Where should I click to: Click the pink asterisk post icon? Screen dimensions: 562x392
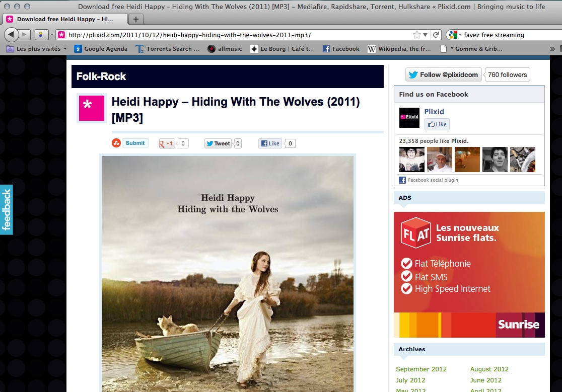coord(91,108)
